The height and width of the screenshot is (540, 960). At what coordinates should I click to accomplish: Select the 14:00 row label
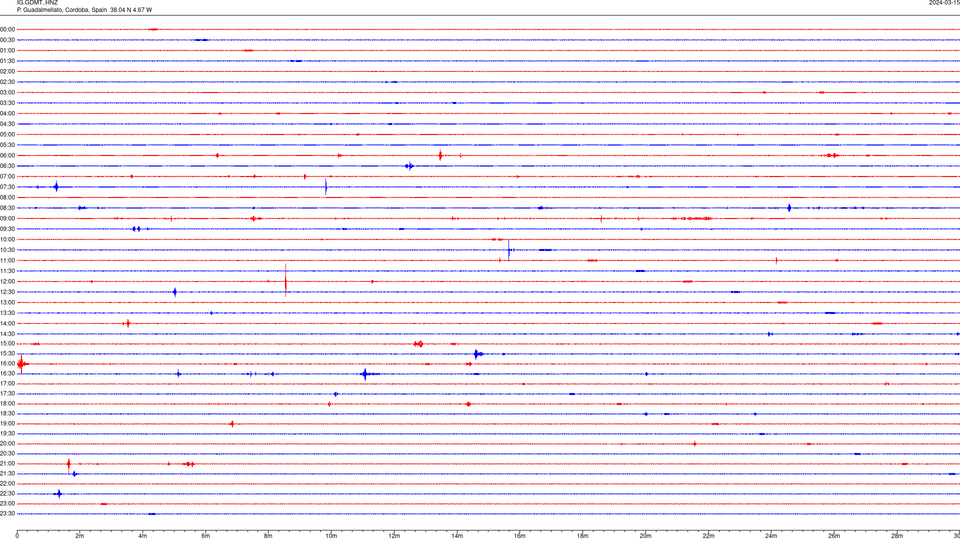7,323
